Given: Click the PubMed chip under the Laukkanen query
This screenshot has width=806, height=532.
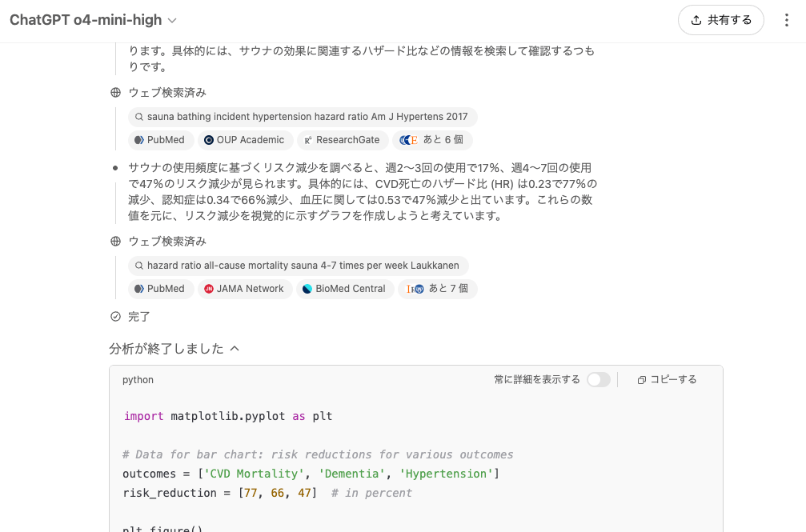Looking at the screenshot, I should tap(160, 289).
